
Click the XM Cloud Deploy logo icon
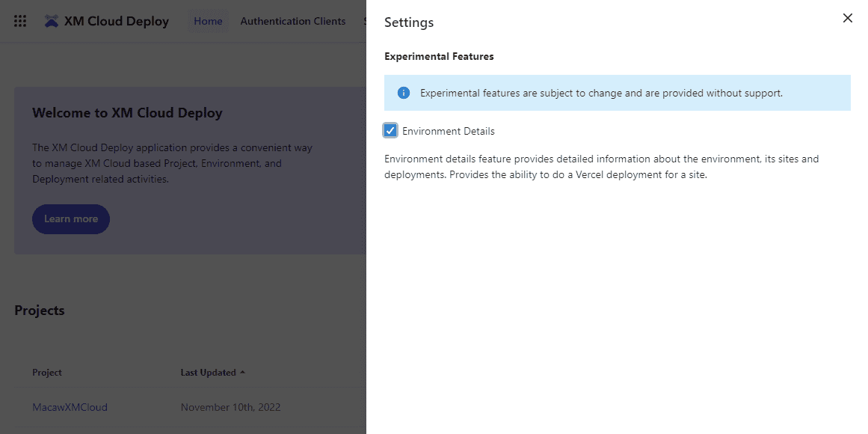pyautogui.click(x=51, y=21)
